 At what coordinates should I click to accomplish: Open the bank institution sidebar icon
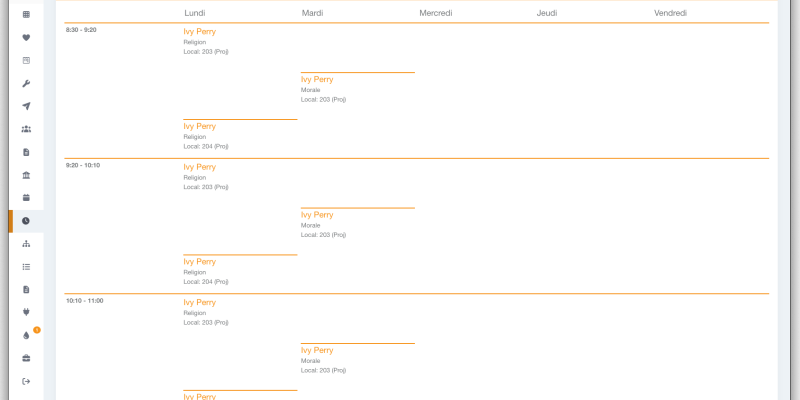(x=26, y=175)
